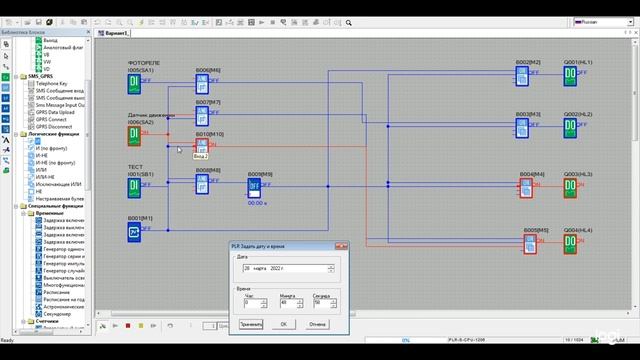Click the Минута minute spinner arrows
Screen dimensions: 640x360
(x=300, y=303)
